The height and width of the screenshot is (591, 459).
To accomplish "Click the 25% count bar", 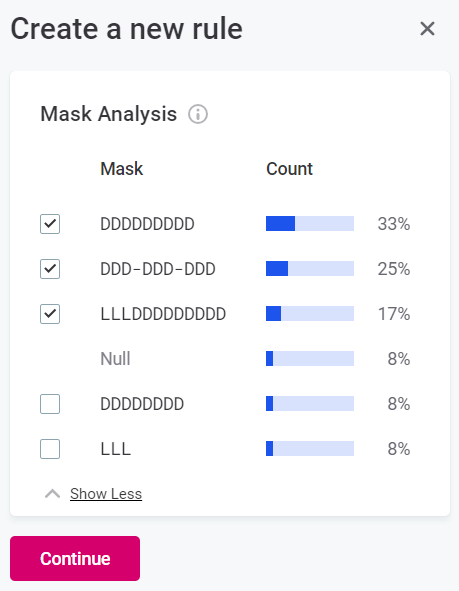I will pos(310,268).
